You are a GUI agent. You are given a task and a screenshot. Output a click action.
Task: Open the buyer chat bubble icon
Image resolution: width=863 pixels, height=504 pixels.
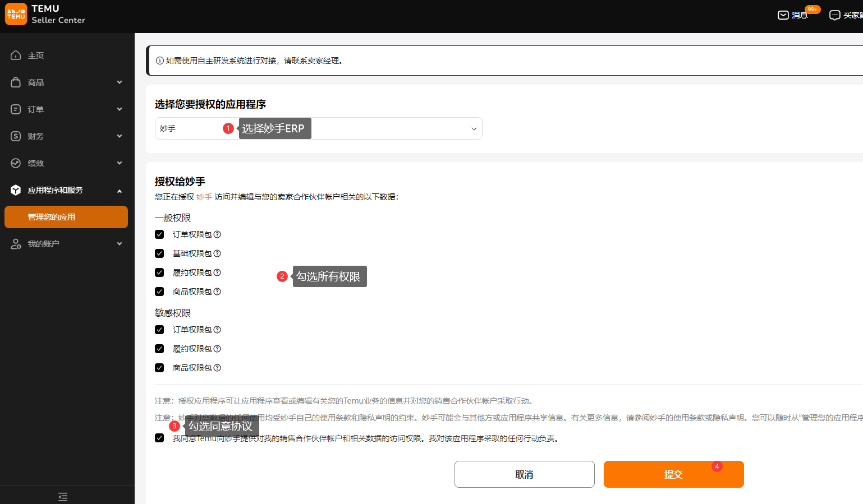pos(835,15)
